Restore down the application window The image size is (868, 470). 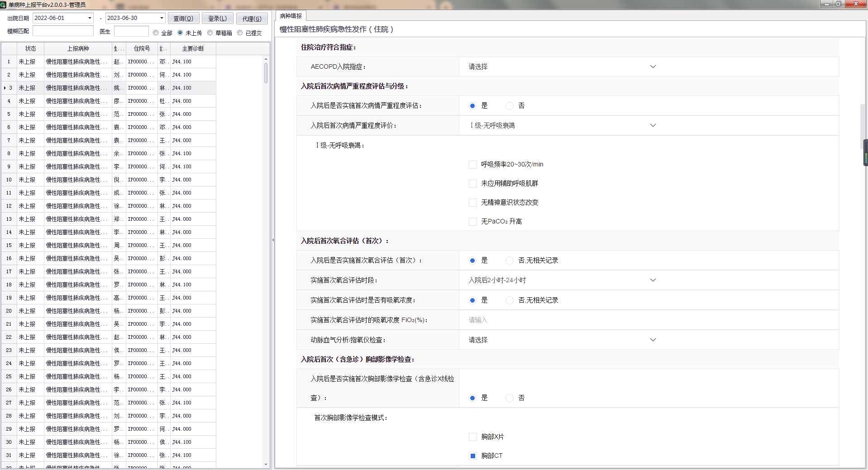pyautogui.click(x=838, y=4)
